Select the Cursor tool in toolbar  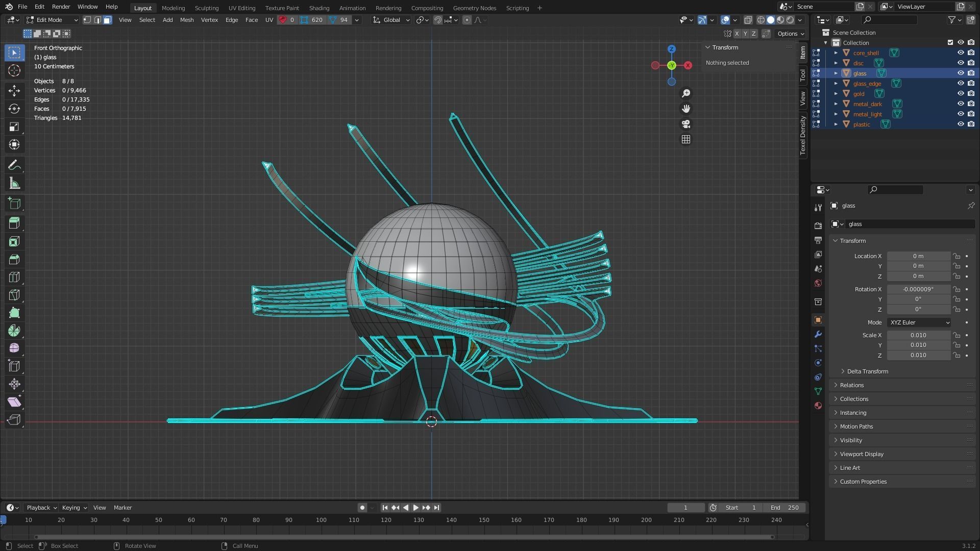[x=14, y=70]
